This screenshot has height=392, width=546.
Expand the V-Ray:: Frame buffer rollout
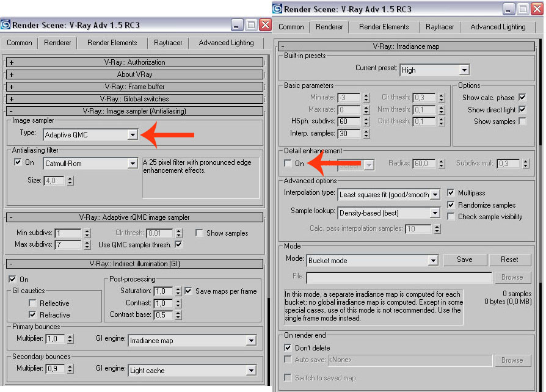134,87
